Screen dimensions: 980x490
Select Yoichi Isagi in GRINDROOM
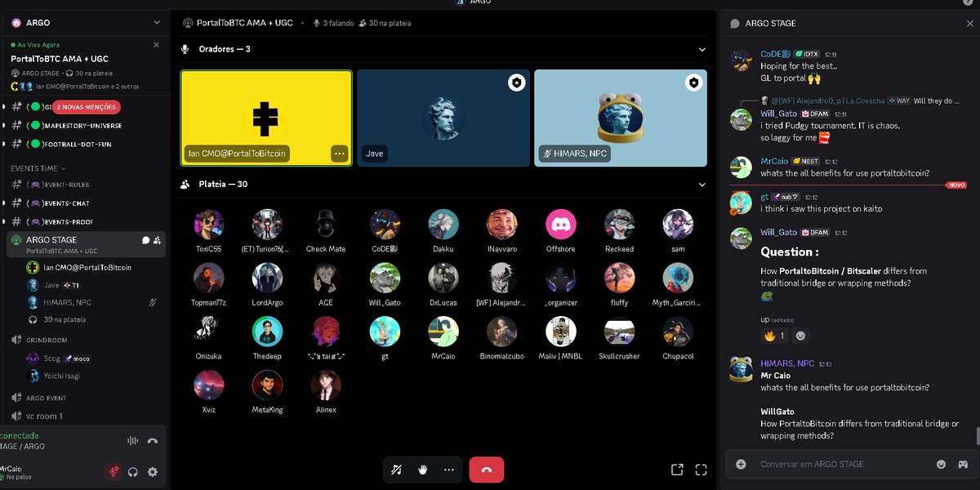point(60,376)
